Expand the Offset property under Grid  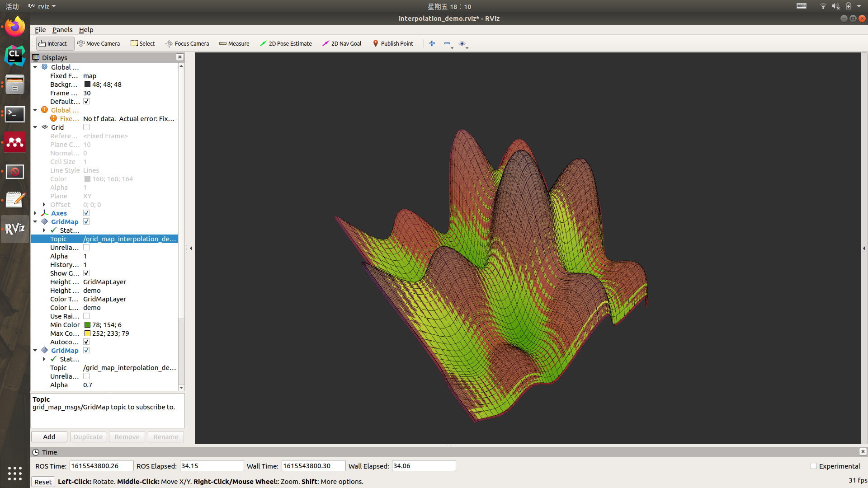[x=44, y=205]
